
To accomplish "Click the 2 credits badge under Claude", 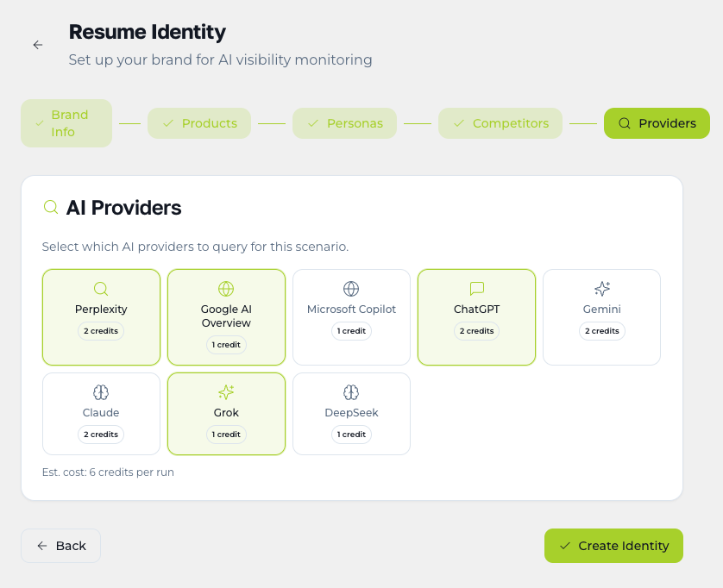I will (101, 435).
